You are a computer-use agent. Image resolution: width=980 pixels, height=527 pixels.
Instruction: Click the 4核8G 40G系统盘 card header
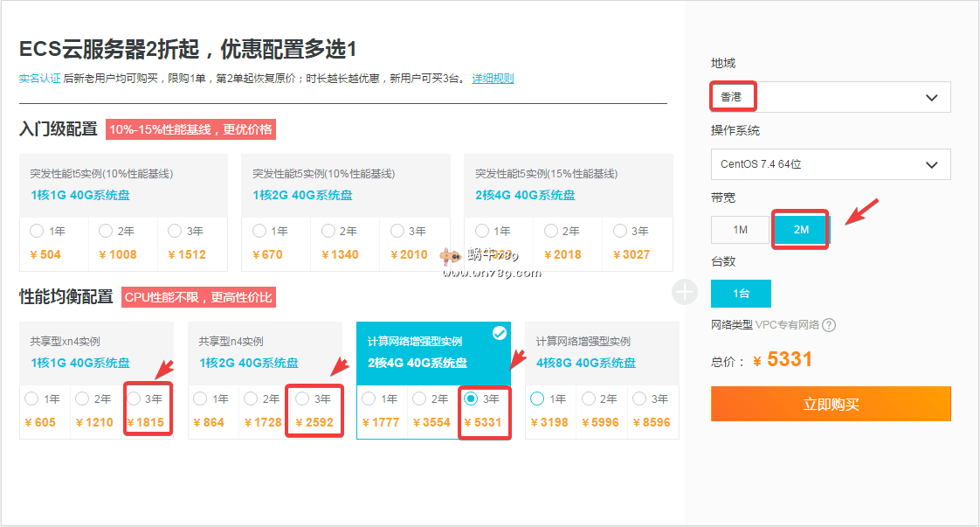602,352
